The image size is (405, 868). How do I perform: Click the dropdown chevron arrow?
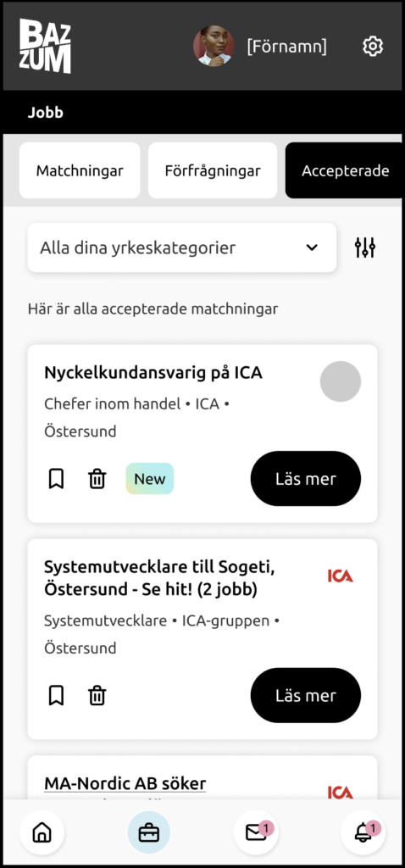click(312, 248)
